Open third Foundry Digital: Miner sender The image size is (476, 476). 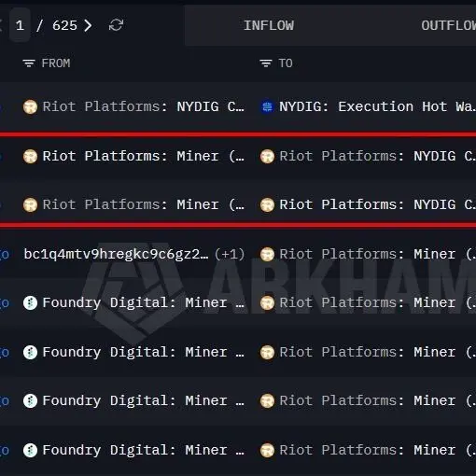click(143, 400)
